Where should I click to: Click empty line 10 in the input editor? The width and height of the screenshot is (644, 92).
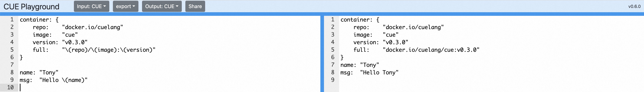click(100, 88)
